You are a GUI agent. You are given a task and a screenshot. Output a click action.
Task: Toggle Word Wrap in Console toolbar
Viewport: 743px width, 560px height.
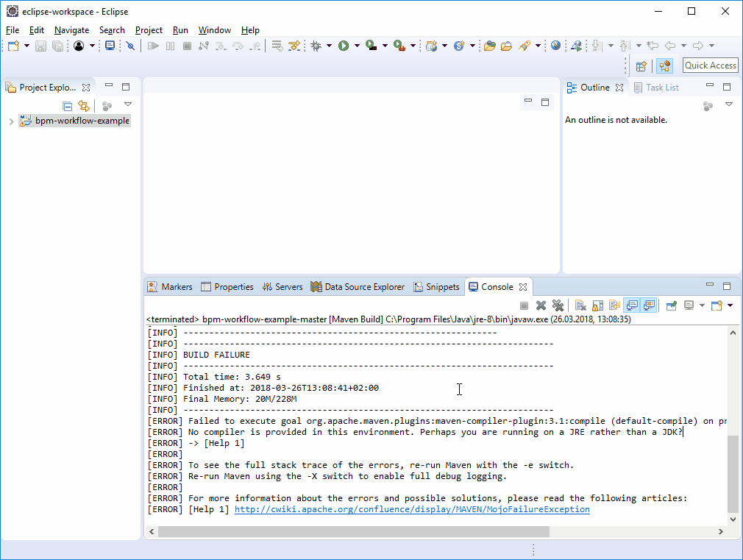(x=614, y=305)
